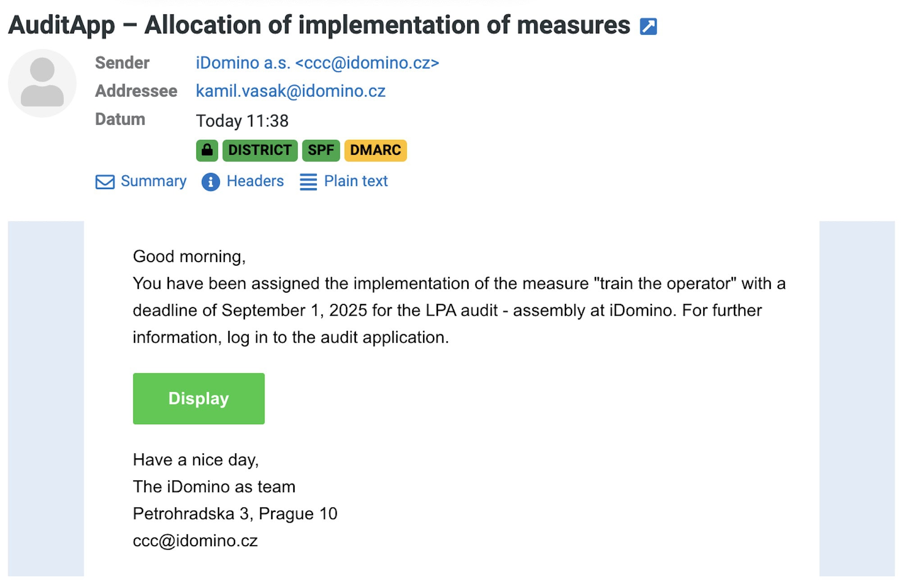Viewport: 901px width, 588px height.
Task: Click the Petrohradska 3 address line
Action: [x=235, y=514]
